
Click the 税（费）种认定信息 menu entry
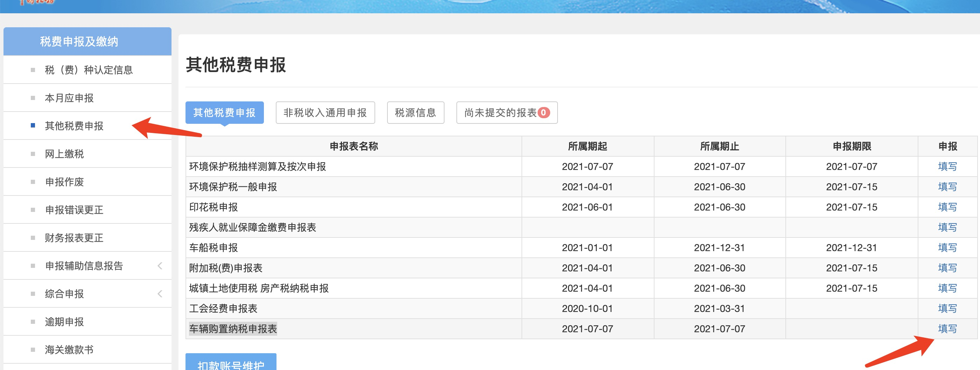[89, 70]
